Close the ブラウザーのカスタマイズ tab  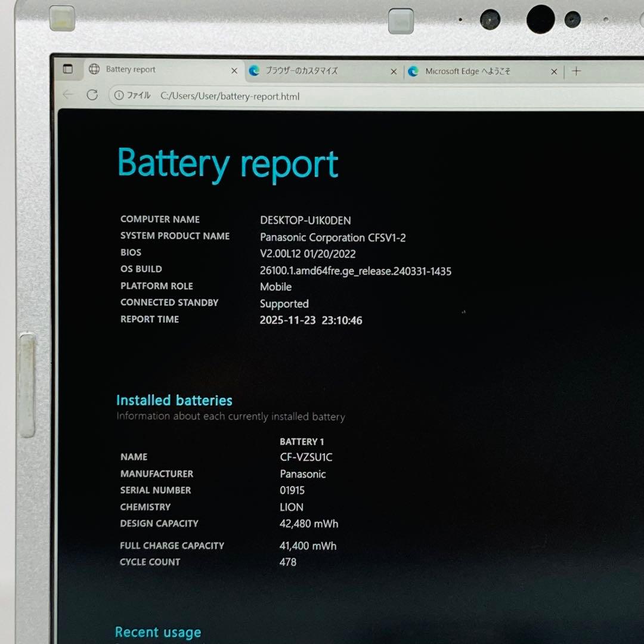pyautogui.click(x=393, y=70)
